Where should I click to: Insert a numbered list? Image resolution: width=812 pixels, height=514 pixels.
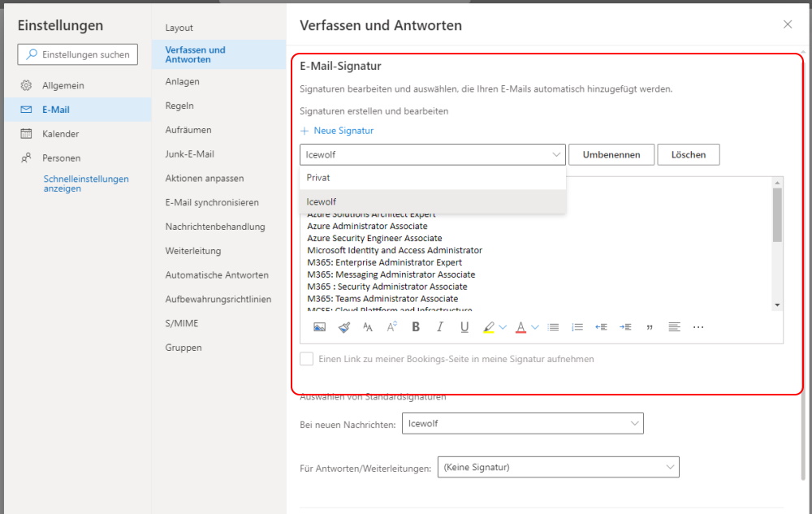coord(577,327)
